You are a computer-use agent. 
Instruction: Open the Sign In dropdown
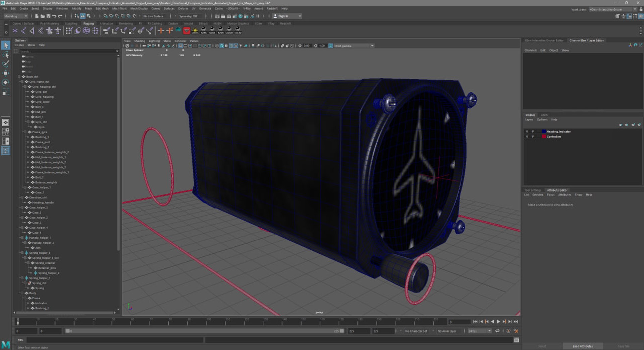287,16
